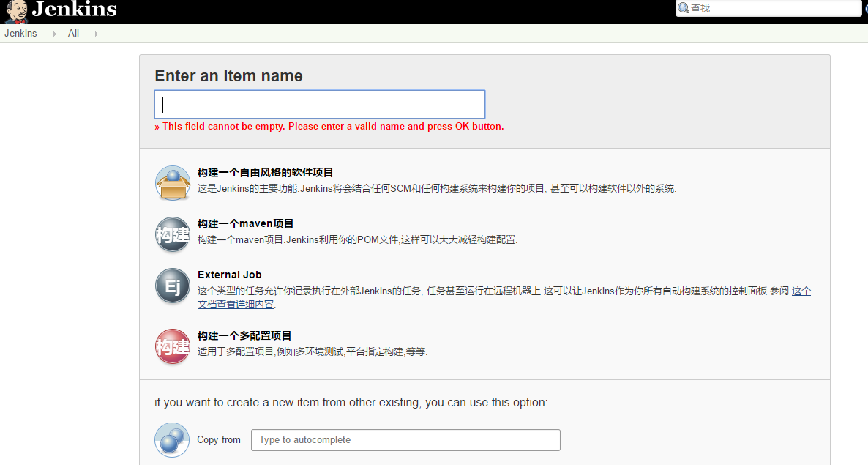Click the search magnifier icon
868x465 pixels.
pyautogui.click(x=684, y=8)
